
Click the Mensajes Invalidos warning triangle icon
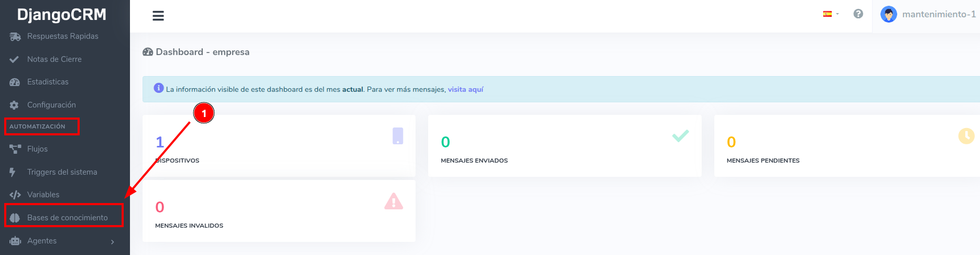(394, 201)
